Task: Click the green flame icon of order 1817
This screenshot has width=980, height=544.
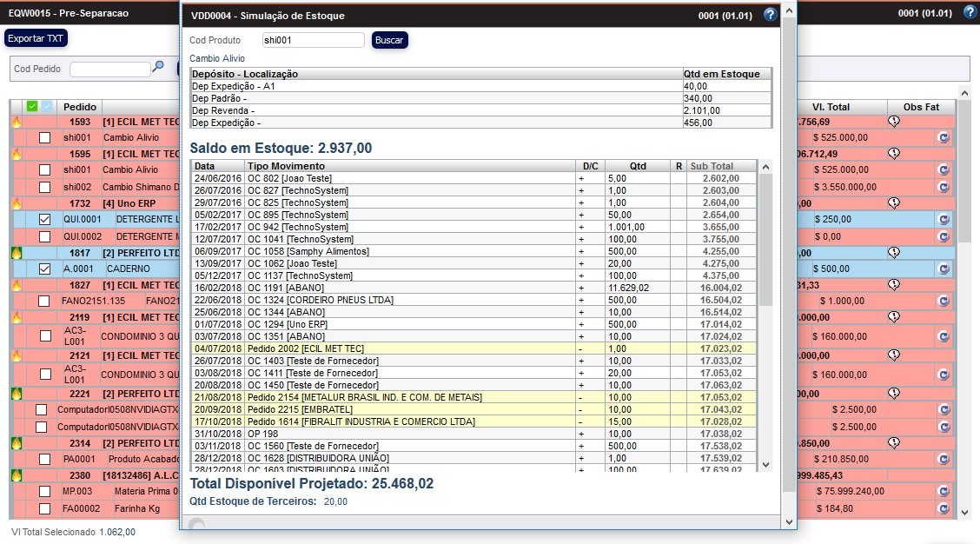Action: [x=16, y=253]
